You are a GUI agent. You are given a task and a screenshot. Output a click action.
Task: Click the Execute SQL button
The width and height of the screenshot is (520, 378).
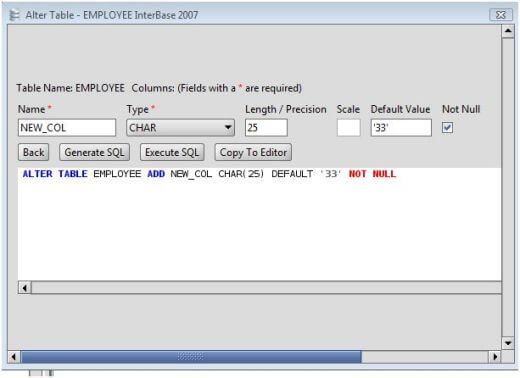click(172, 152)
